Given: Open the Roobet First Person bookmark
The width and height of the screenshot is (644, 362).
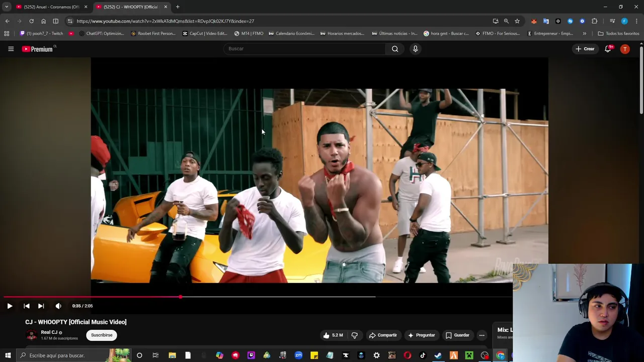Looking at the screenshot, I should point(153,34).
